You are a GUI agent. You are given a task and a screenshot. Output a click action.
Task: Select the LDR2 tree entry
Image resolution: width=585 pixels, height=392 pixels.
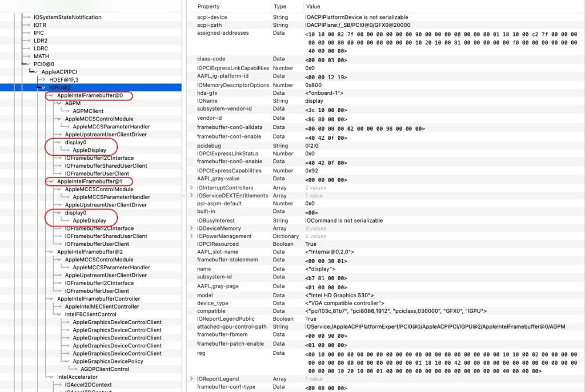(41, 41)
